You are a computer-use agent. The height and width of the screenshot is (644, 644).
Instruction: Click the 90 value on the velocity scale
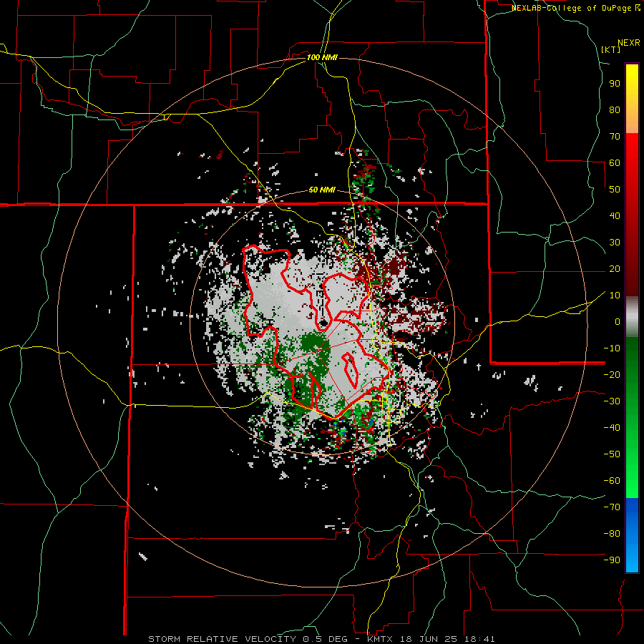615,84
